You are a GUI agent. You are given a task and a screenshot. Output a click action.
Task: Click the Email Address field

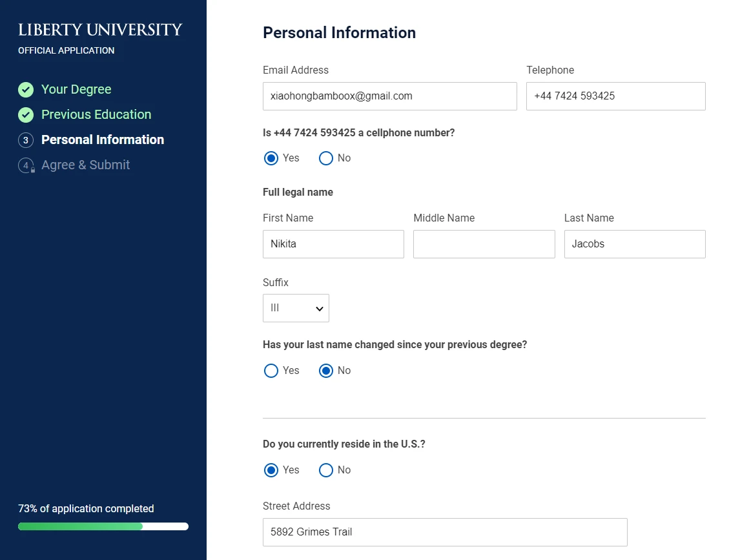(x=389, y=96)
